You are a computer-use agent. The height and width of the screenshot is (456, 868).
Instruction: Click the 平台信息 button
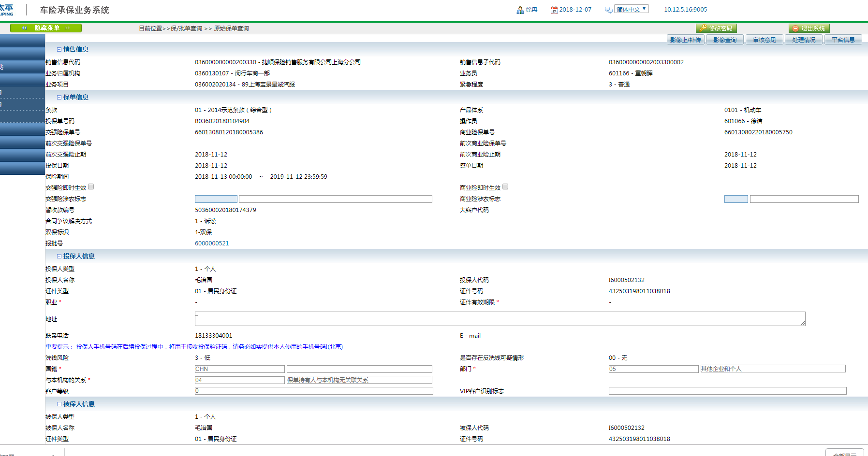[x=843, y=40]
